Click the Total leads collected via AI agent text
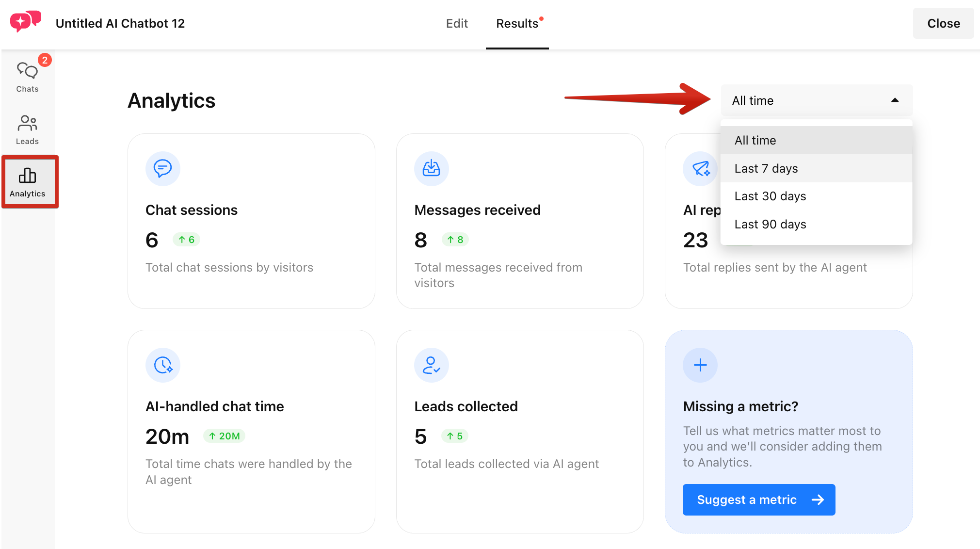 (x=507, y=464)
